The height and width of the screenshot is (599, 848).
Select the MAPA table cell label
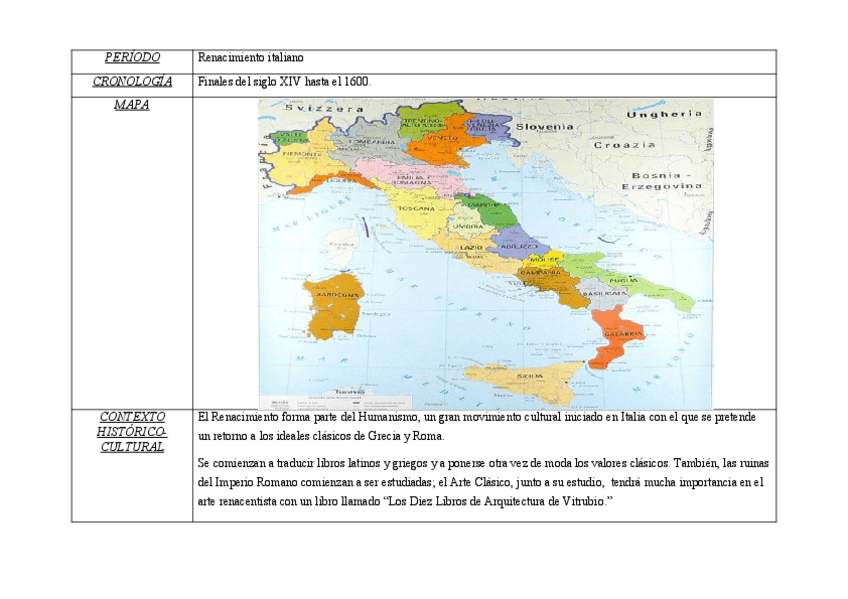(x=131, y=104)
